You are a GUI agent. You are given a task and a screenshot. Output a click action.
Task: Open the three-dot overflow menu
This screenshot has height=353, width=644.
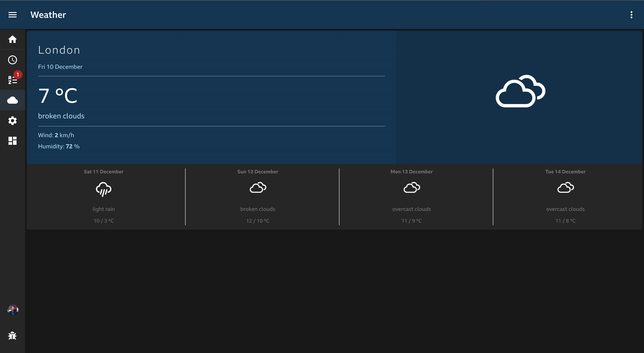(631, 15)
